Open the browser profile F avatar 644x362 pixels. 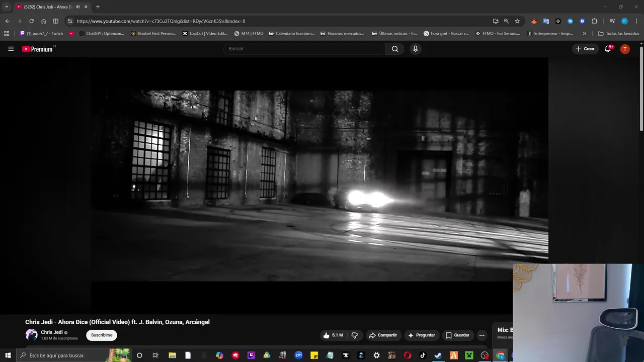(x=624, y=21)
